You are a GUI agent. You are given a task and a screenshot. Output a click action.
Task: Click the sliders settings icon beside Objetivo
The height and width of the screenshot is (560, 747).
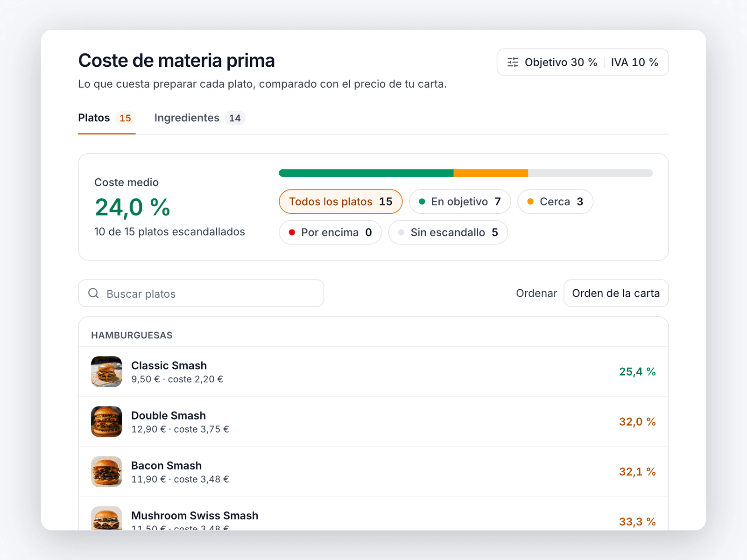(513, 62)
